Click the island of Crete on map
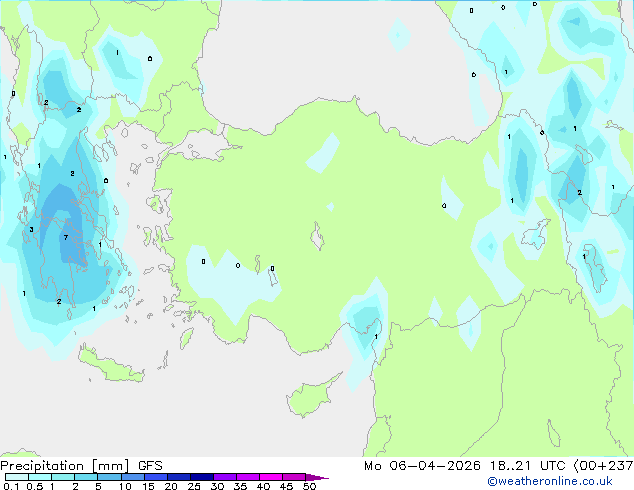 [x=111, y=364]
